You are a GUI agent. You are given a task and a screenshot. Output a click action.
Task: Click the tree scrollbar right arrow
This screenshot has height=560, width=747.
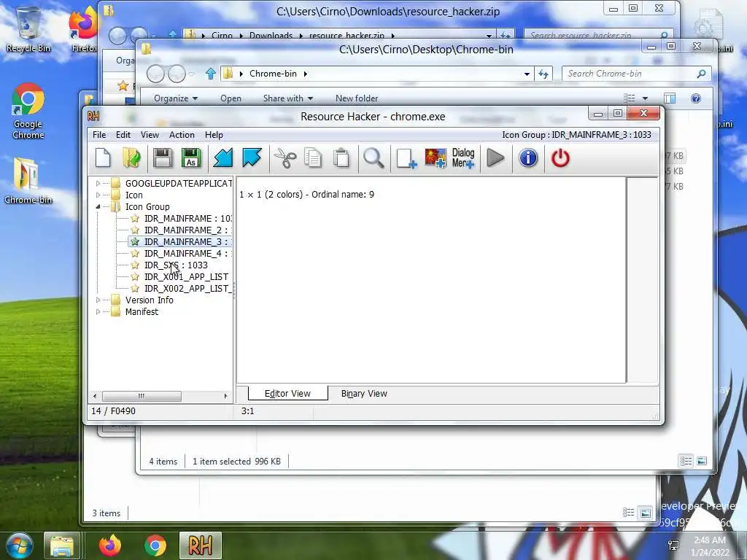pos(225,396)
